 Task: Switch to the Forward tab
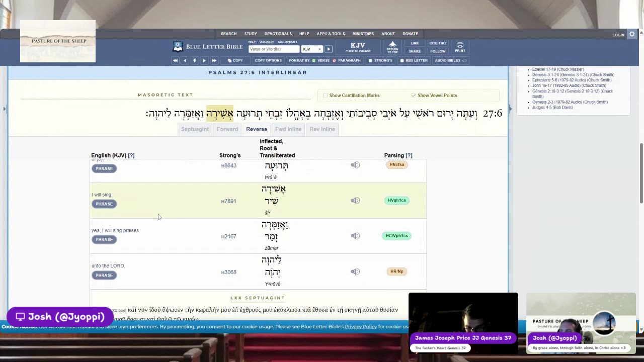tap(227, 129)
